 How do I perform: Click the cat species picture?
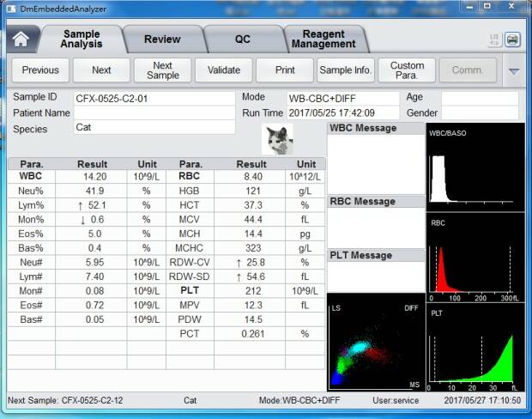pos(277,138)
